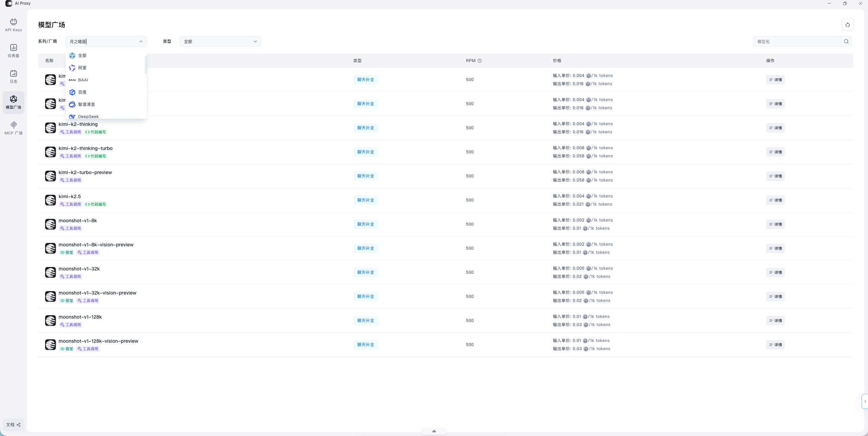The width and height of the screenshot is (868, 436).
Task: Open 详情 for kimi-k2-thinking
Action: click(x=775, y=128)
